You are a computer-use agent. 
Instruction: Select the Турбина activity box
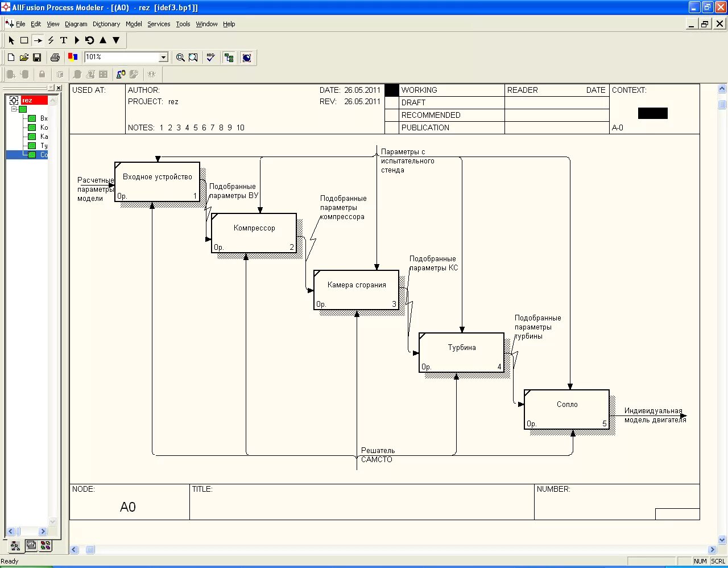tap(462, 353)
